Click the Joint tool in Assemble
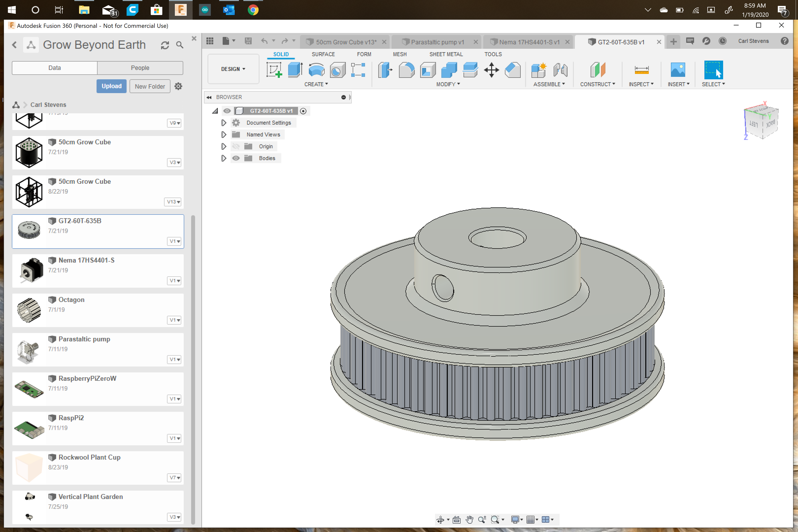This screenshot has height=532, width=798. point(560,70)
